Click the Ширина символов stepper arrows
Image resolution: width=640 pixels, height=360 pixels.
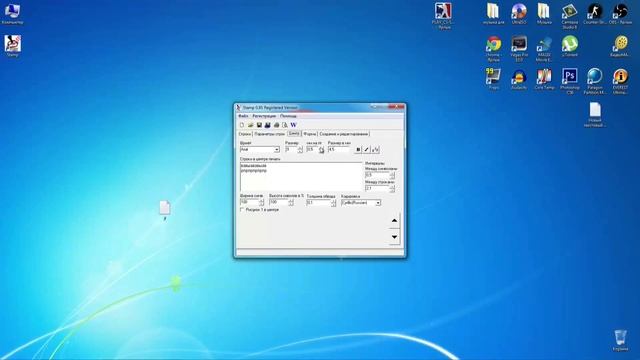pyautogui.click(x=262, y=202)
